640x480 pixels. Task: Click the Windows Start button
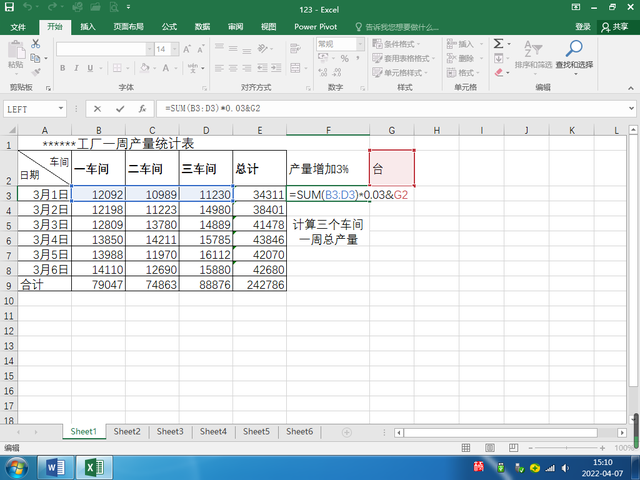coord(16,468)
